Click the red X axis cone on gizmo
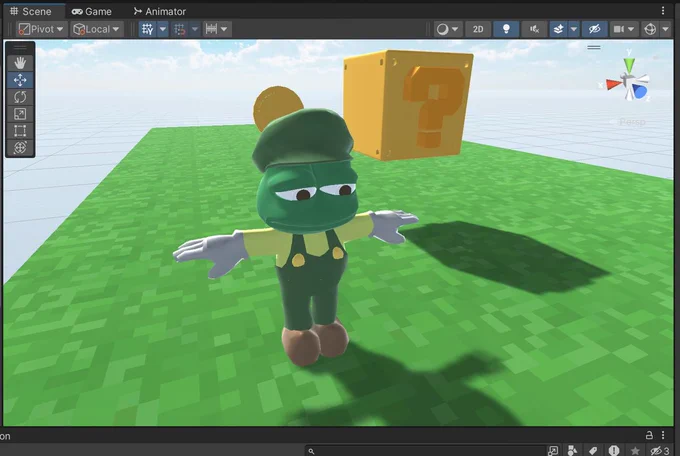The image size is (680, 456). coord(613,84)
